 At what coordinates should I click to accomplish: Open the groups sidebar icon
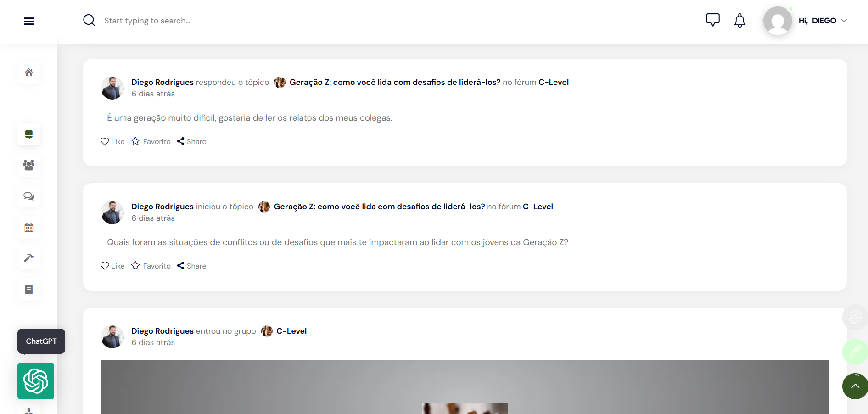coord(29,165)
